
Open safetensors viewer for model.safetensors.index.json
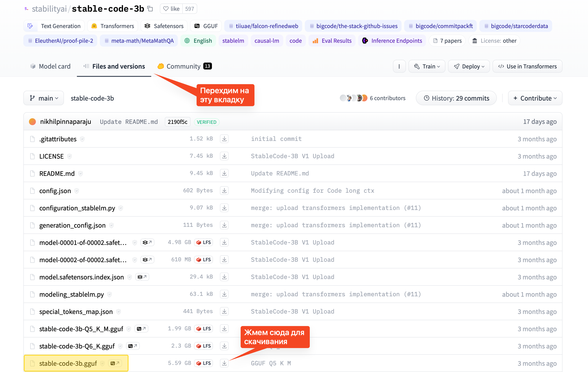pyautogui.click(x=142, y=277)
